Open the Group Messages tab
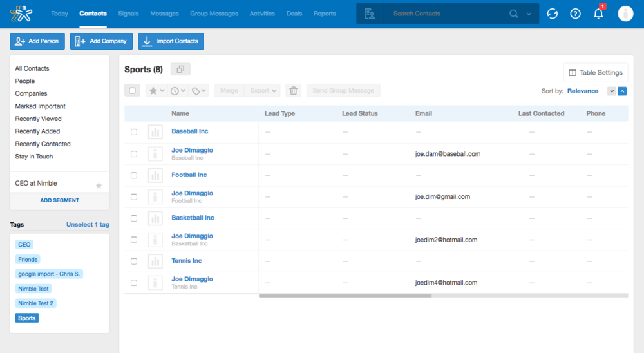The width and height of the screenshot is (644, 353). [214, 14]
